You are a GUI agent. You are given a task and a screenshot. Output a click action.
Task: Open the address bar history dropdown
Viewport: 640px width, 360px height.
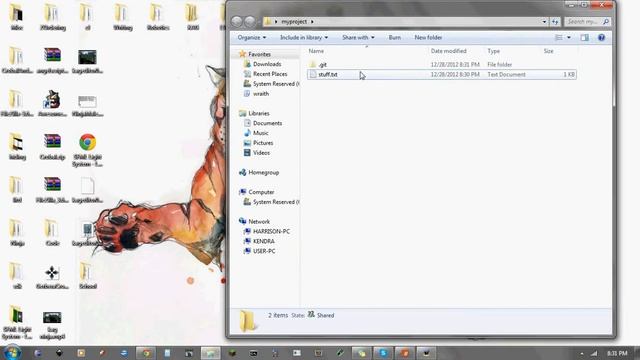[544, 22]
